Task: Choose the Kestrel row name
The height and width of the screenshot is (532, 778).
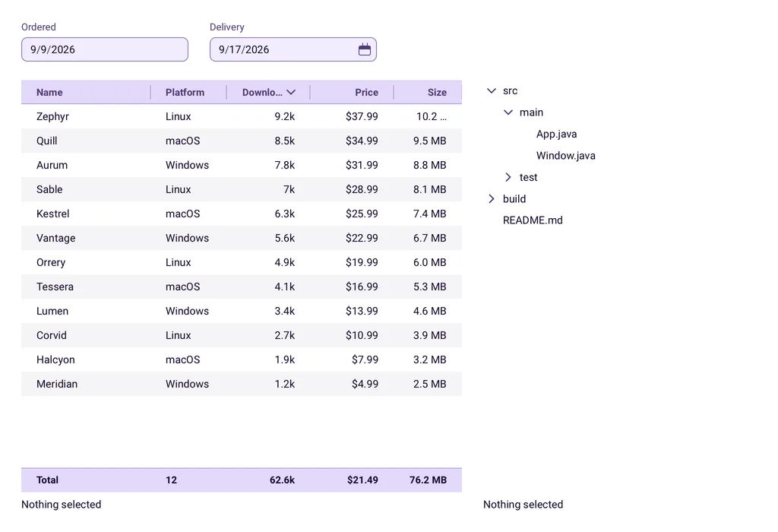Action: coord(52,214)
